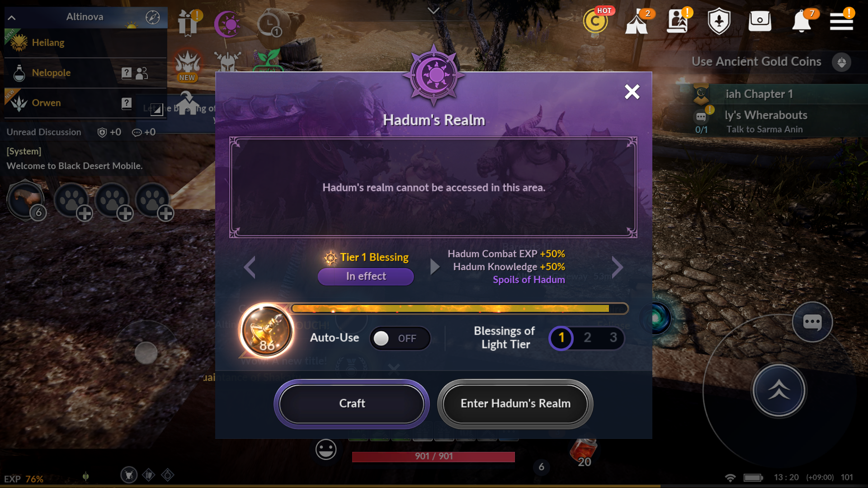Viewport: 868px width, 488px height.
Task: Toggle the chat bubble visibility
Action: (x=812, y=321)
